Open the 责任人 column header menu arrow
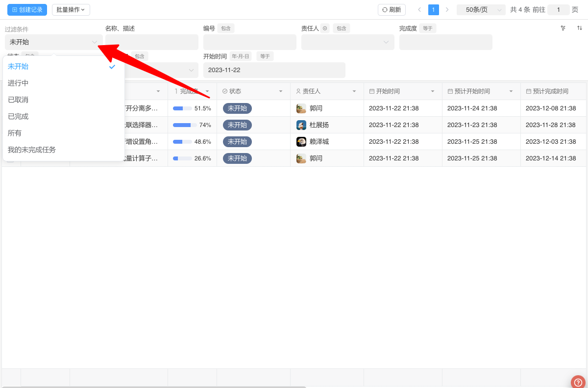This screenshot has width=588, height=388. [354, 91]
